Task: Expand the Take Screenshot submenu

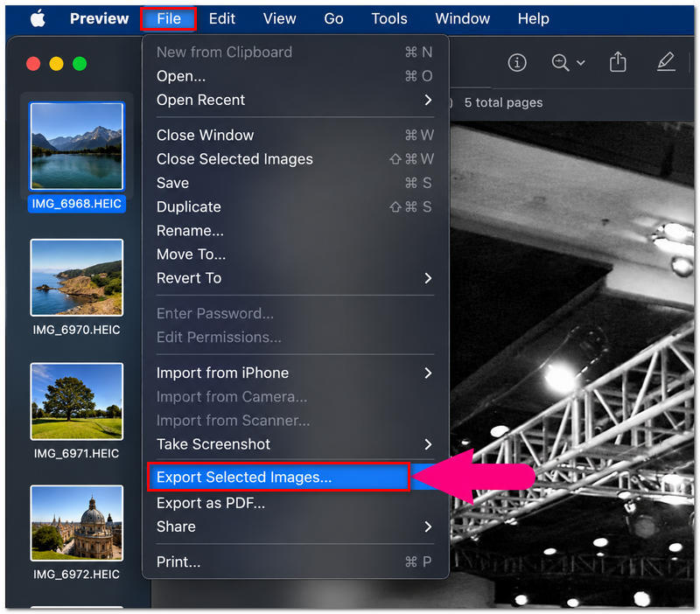Action: 295,444
